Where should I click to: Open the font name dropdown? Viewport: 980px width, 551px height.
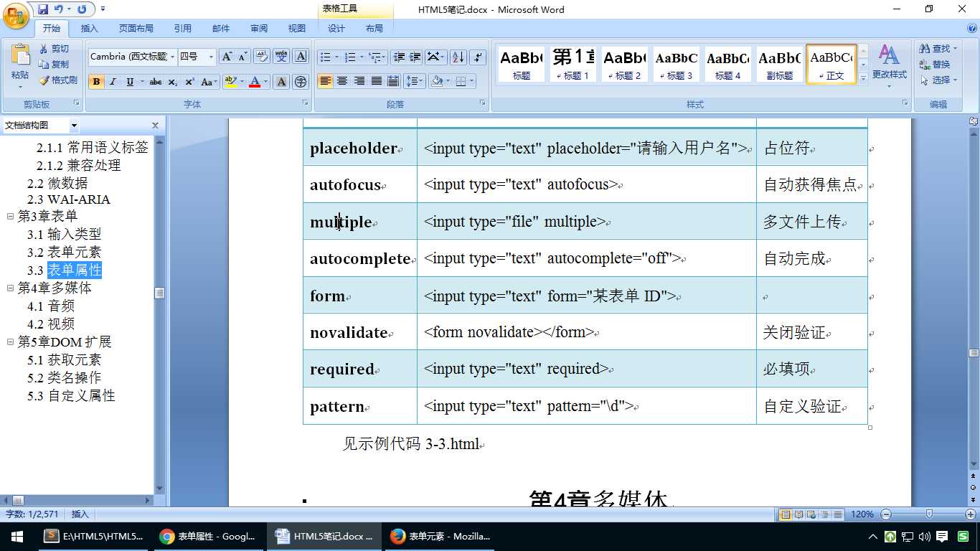click(173, 57)
